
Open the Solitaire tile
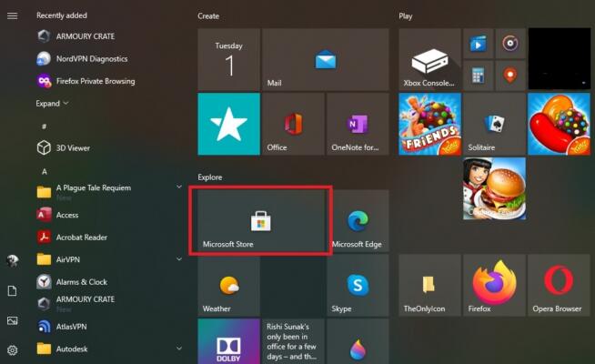pyautogui.click(x=494, y=124)
